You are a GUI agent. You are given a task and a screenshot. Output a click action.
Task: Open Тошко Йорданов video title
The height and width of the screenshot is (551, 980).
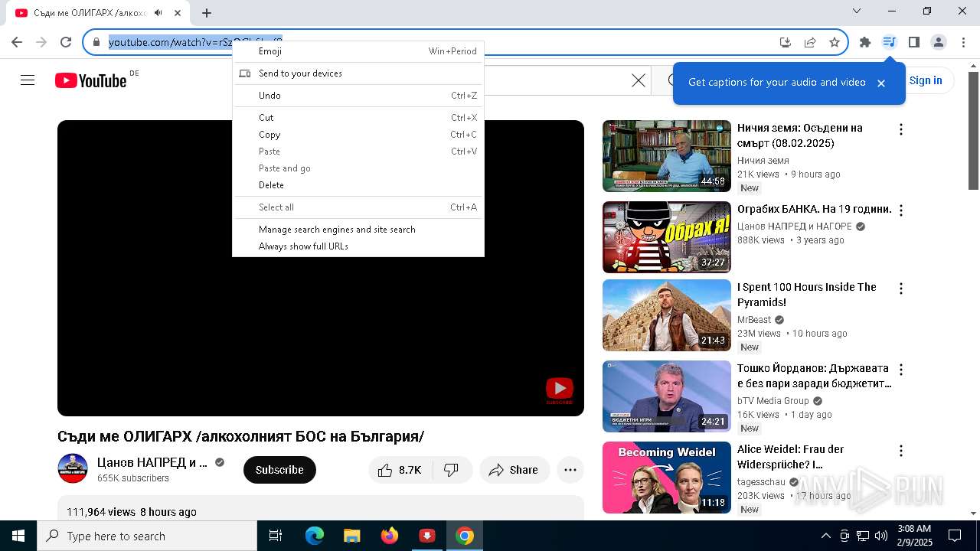click(x=814, y=376)
